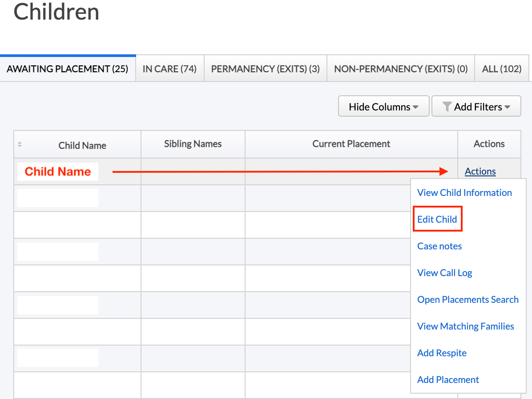Click Add Respite in Actions menu

pos(442,353)
